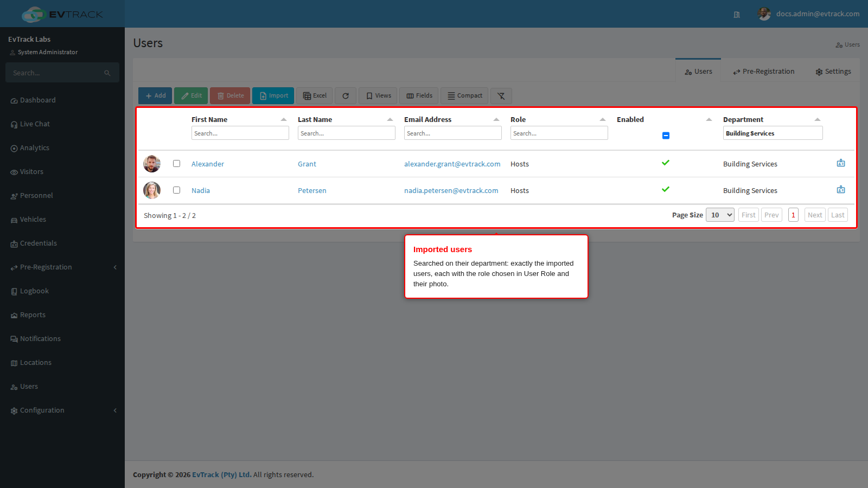The image size is (868, 488).
Task: Toggle the Enabled column filter checkbox
Action: [666, 136]
